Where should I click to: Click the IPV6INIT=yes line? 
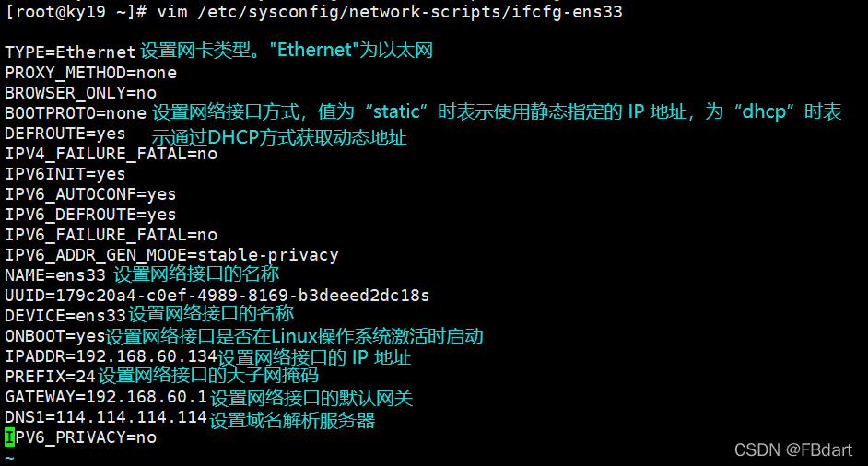pyautogui.click(x=65, y=174)
